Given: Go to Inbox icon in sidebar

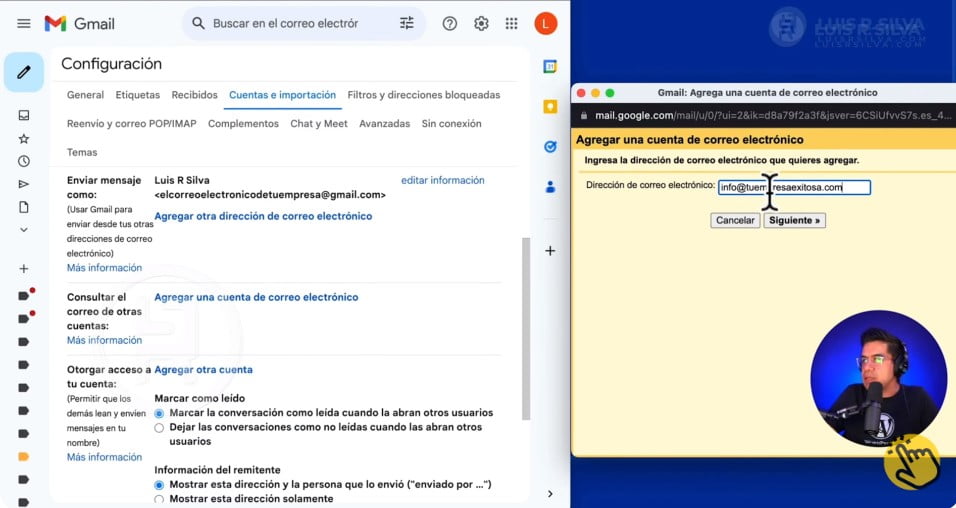Looking at the screenshot, I should (24, 115).
